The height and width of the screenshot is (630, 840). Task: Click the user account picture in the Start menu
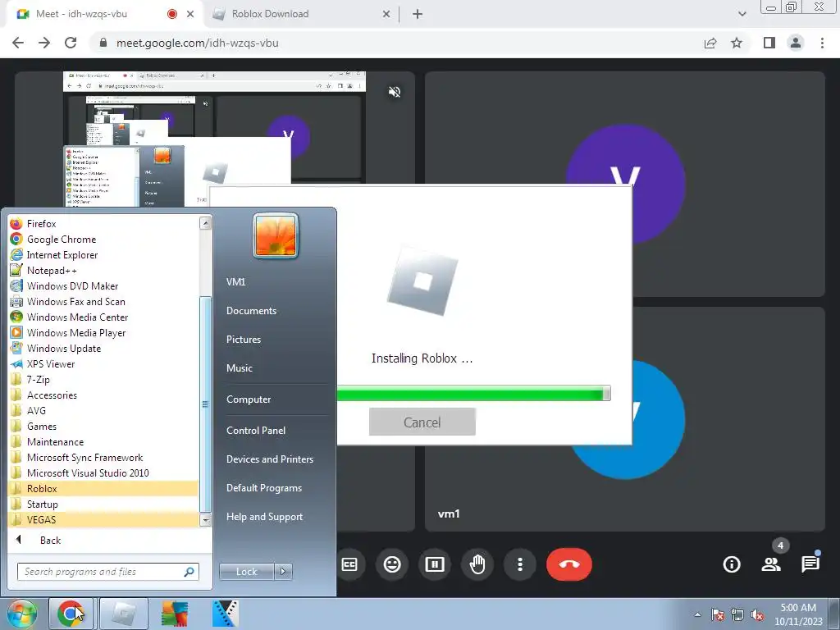pyautogui.click(x=276, y=235)
